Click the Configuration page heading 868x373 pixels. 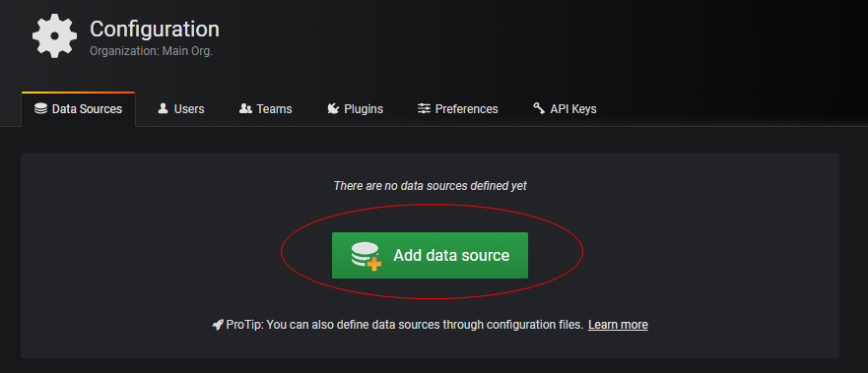point(155,29)
